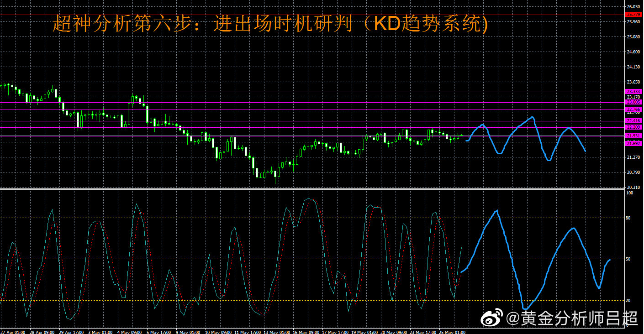644x334 pixels.
Task: Click the 28 Apr 09:00 time label
Action: 42,332
